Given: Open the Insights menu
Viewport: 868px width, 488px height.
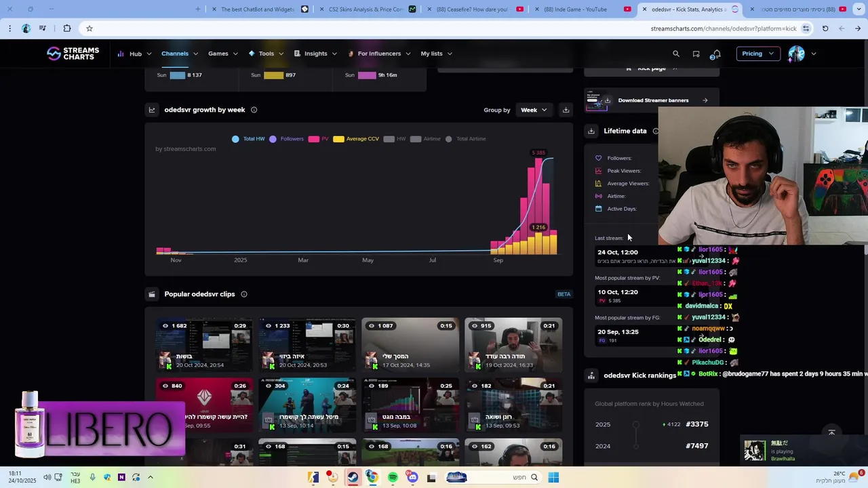Looking at the screenshot, I should coord(315,54).
